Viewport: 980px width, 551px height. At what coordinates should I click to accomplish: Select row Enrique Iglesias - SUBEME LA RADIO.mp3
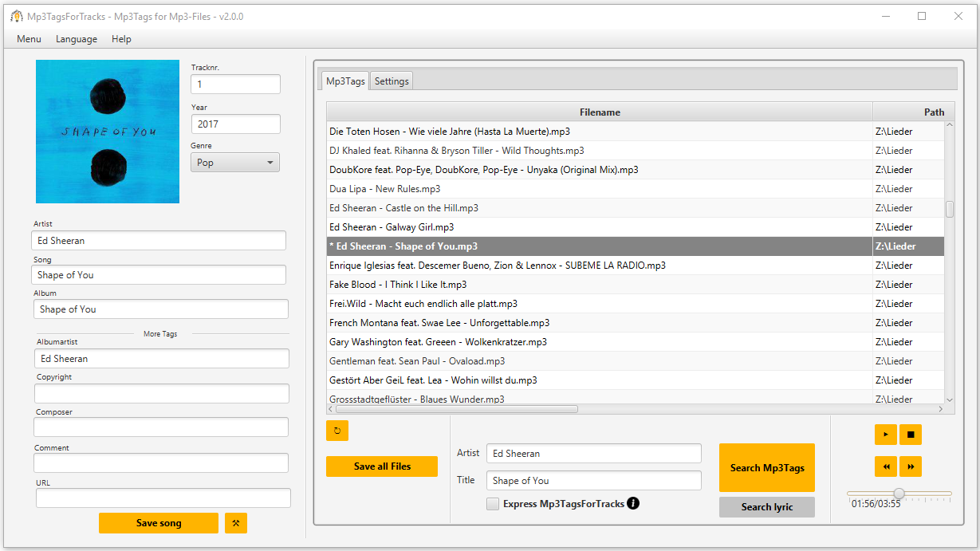coord(636,266)
